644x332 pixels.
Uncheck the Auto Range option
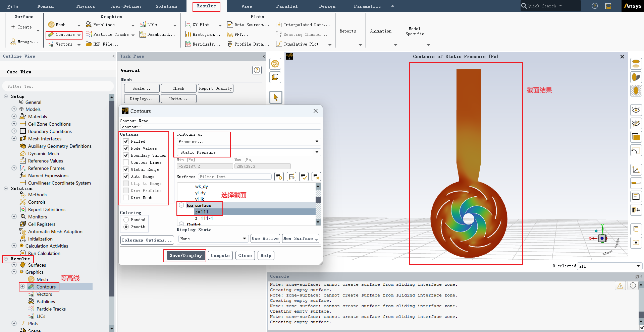pyautogui.click(x=126, y=177)
